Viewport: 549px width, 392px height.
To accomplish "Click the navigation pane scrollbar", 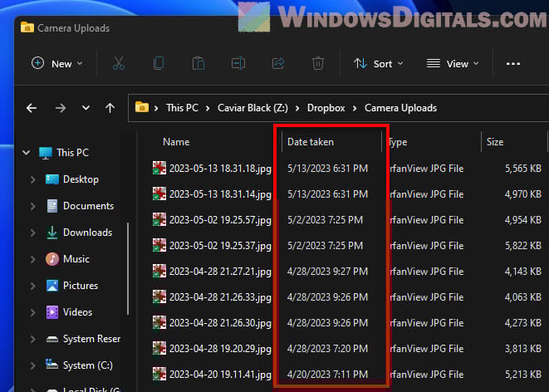I will (128, 268).
